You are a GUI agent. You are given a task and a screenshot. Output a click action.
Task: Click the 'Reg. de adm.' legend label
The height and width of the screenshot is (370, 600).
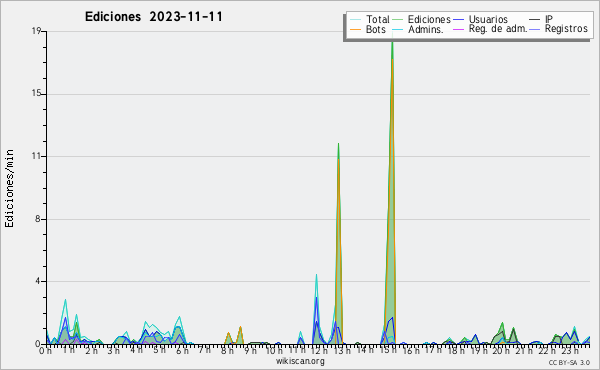point(498,29)
